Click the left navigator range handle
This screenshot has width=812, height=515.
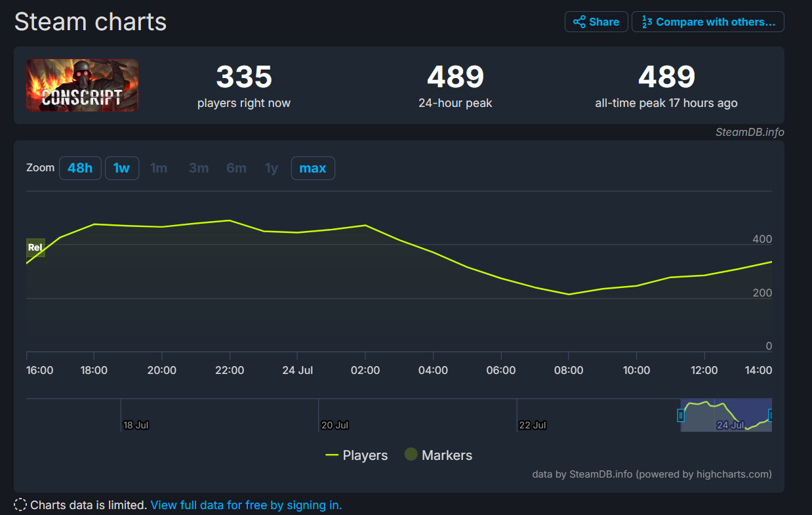pyautogui.click(x=681, y=415)
